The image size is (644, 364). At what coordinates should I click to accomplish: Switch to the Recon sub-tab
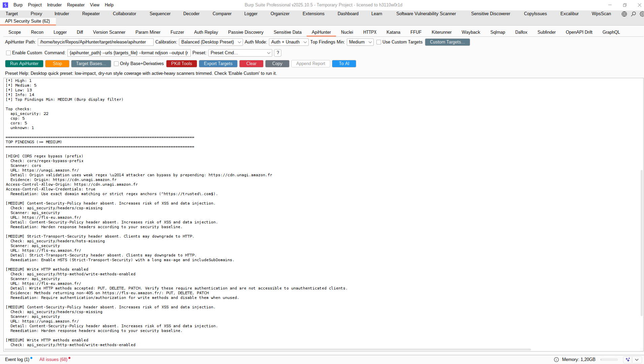(x=37, y=32)
